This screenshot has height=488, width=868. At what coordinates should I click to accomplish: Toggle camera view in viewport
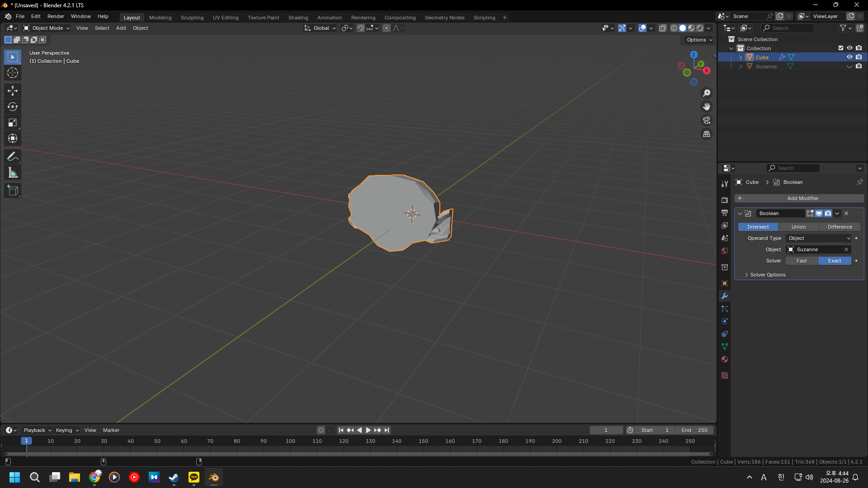click(x=707, y=120)
